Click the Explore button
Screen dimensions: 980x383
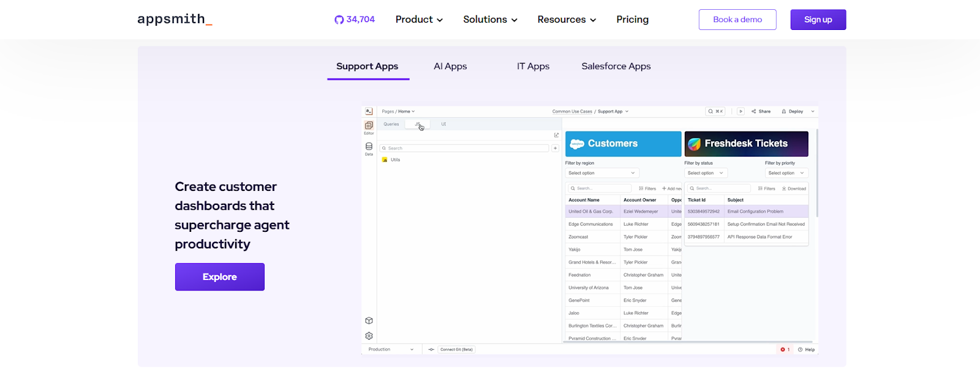[220, 277]
